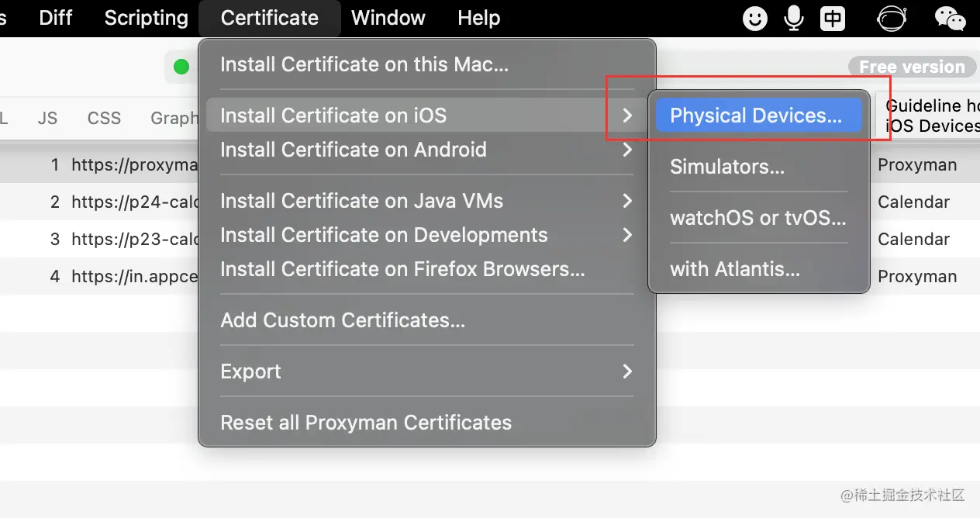The image size is (980, 518).
Task: Click the green status indicator dot
Action: tap(181, 67)
